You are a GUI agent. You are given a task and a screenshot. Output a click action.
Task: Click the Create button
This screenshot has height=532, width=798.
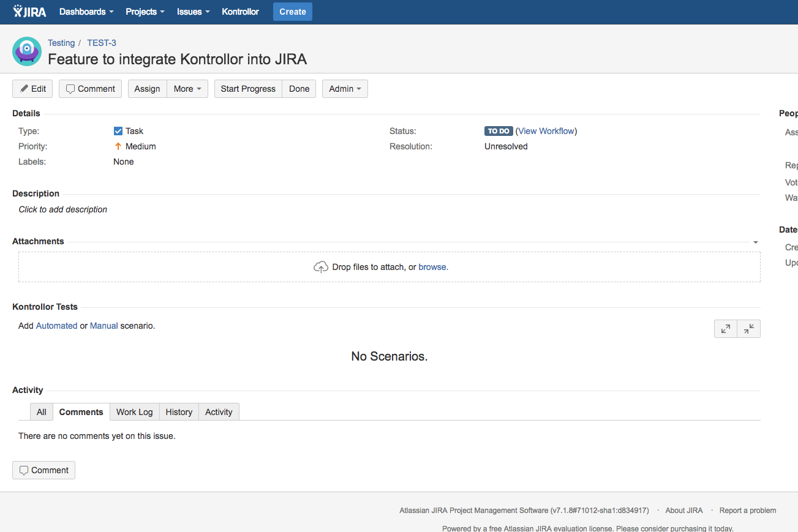click(x=293, y=12)
